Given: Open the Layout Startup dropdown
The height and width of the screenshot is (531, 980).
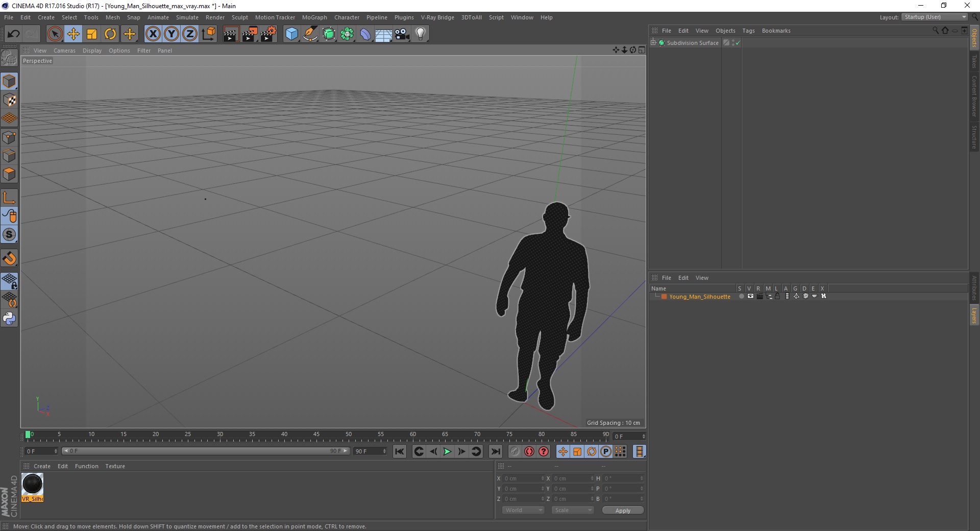Looking at the screenshot, I should click(x=935, y=17).
